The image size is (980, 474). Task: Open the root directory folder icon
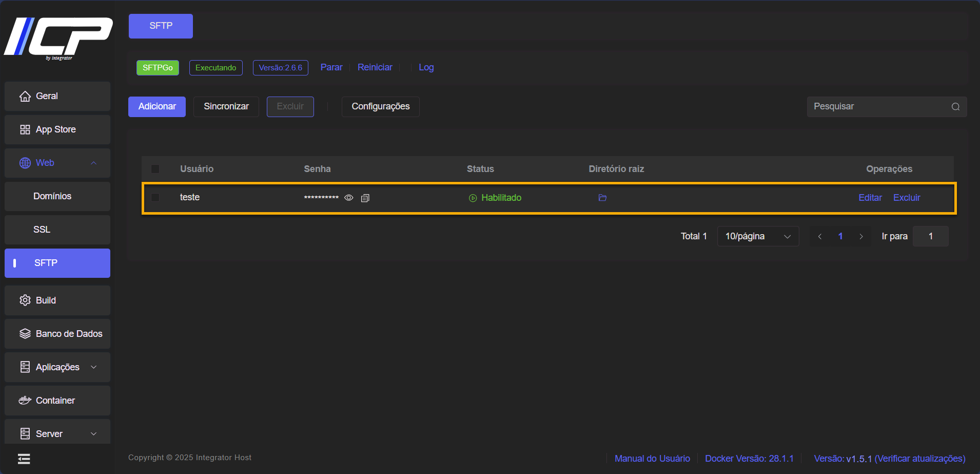coord(602,198)
